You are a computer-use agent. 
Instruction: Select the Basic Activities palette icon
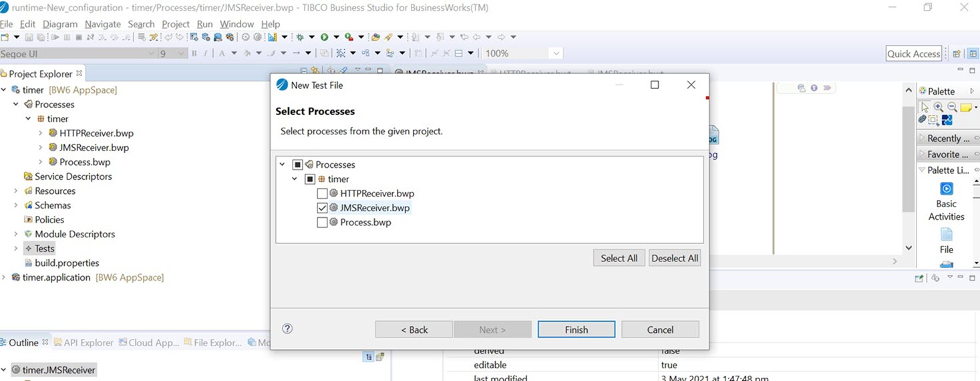pyautogui.click(x=946, y=188)
